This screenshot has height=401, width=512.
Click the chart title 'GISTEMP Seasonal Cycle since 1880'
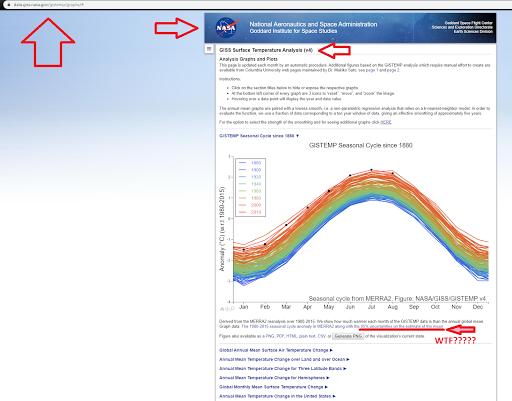pyautogui.click(x=361, y=145)
